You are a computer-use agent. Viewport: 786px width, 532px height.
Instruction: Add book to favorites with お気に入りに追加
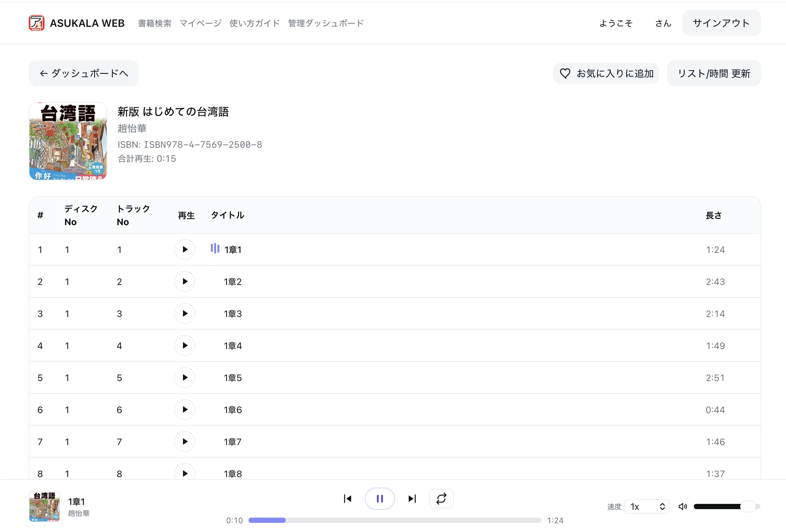point(606,73)
